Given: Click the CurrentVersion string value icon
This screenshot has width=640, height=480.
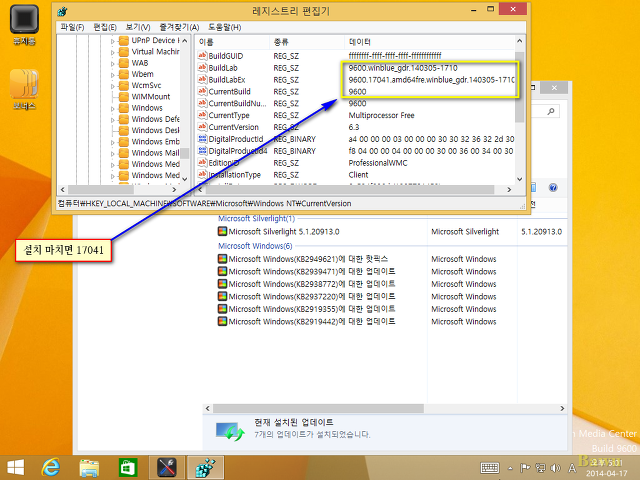Looking at the screenshot, I should tap(202, 127).
